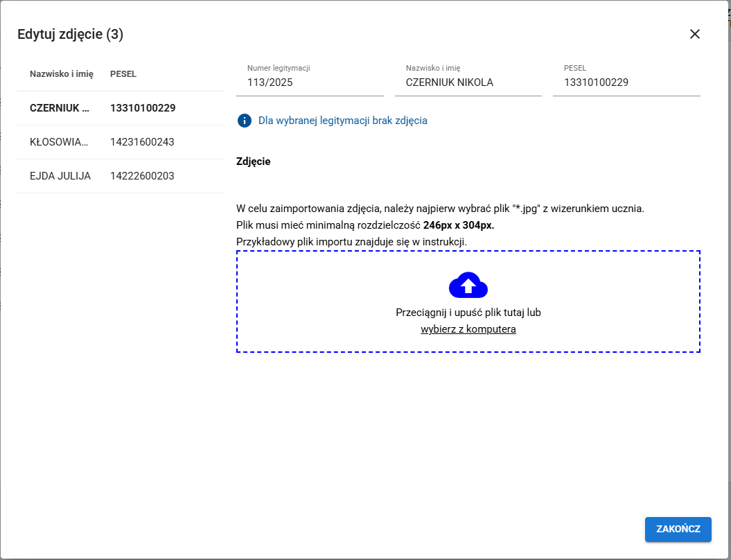731x560 pixels.
Task: Click PESEL 14222600203 in the list
Action: coord(142,176)
